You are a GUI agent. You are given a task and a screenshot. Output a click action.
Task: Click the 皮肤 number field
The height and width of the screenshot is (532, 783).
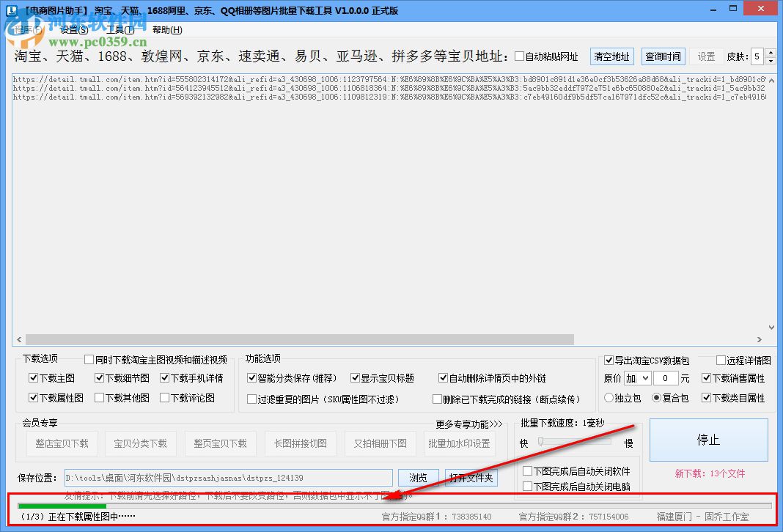757,56
